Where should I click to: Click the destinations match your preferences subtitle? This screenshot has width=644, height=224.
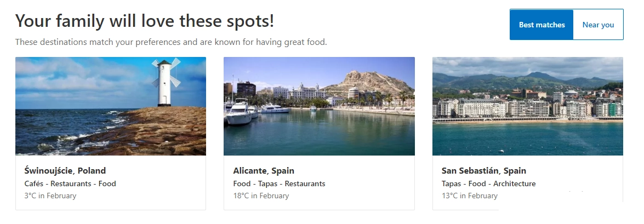pos(171,42)
